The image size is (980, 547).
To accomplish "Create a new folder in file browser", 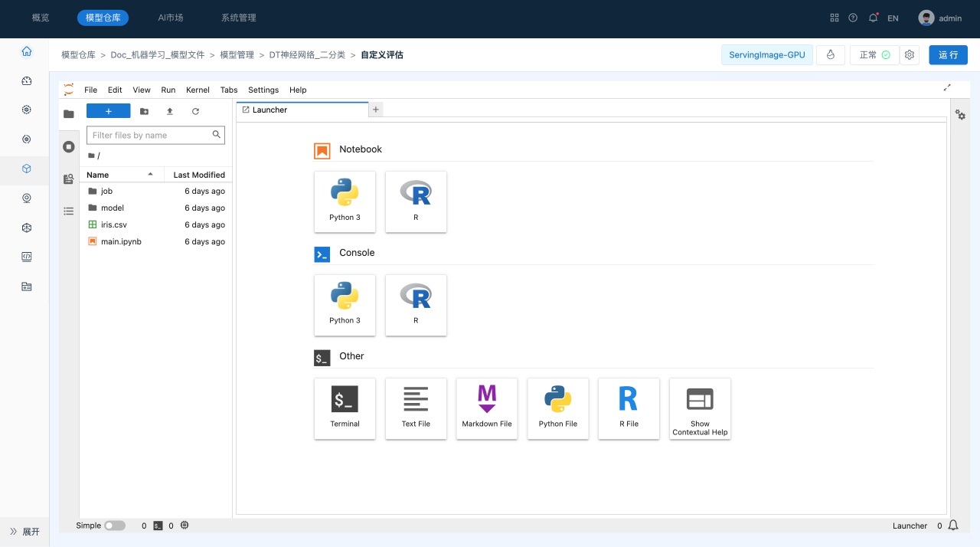I will coord(144,111).
